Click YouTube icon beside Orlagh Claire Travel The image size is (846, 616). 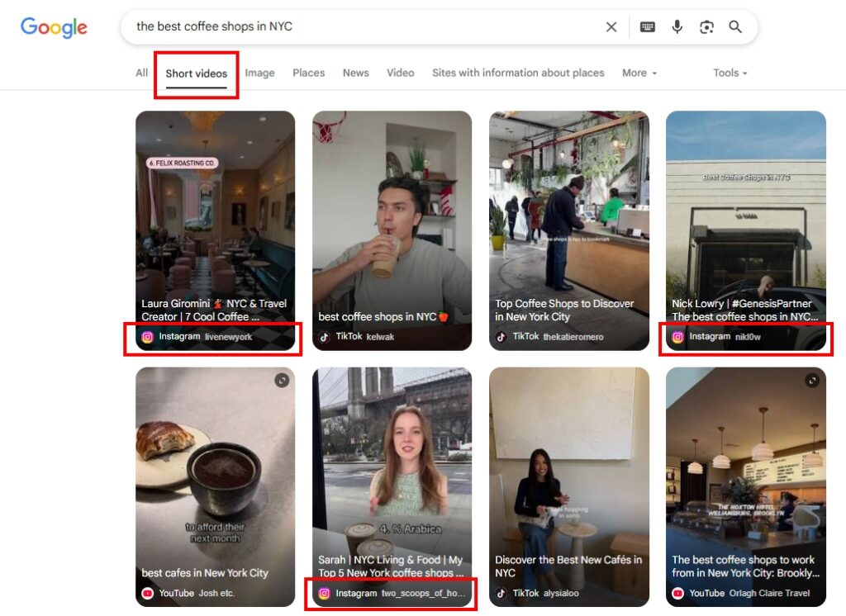point(677,594)
